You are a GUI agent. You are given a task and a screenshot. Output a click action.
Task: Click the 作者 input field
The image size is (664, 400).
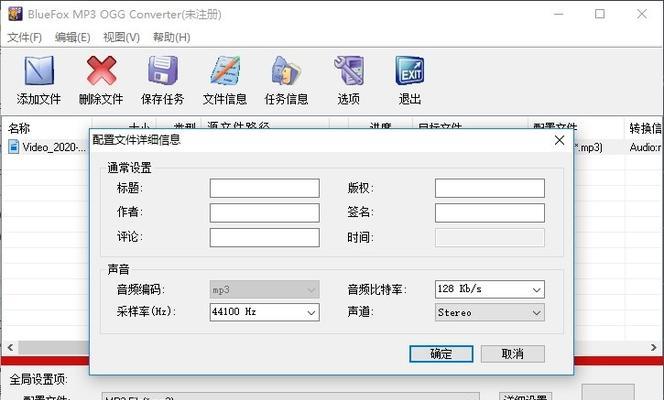(x=265, y=213)
